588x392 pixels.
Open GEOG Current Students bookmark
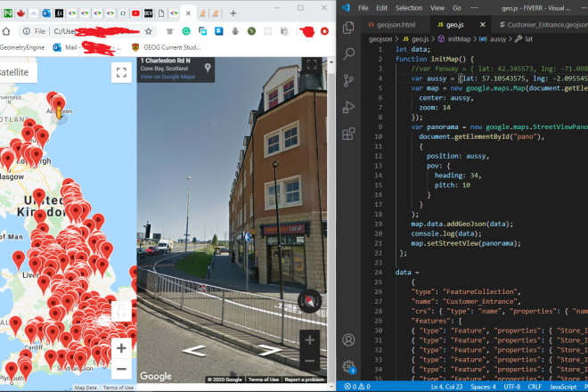pyautogui.click(x=166, y=47)
